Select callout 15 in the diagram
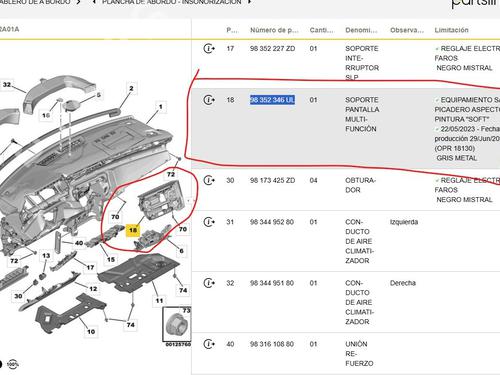500x375 pixels. click(111, 259)
